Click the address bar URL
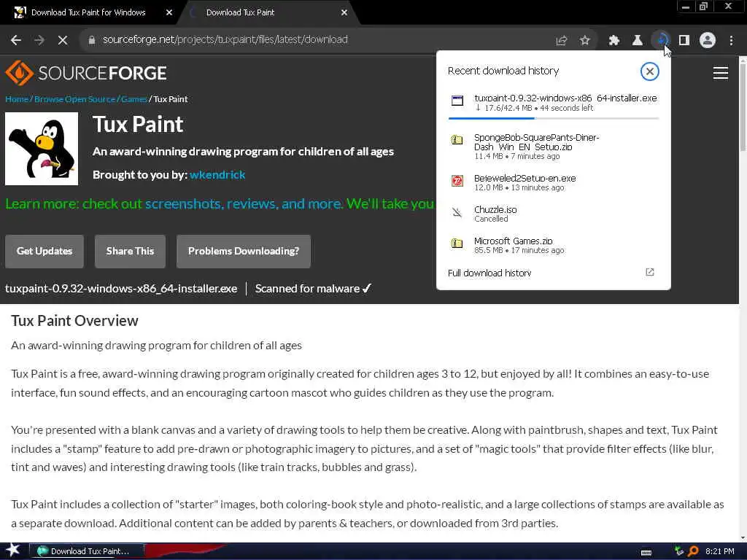This screenshot has height=560, width=747. tap(225, 39)
